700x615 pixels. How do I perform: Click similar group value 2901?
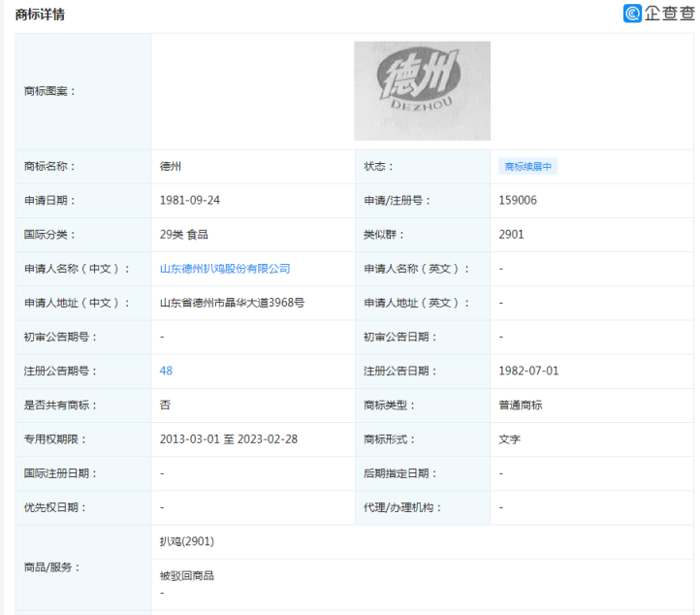pos(511,235)
